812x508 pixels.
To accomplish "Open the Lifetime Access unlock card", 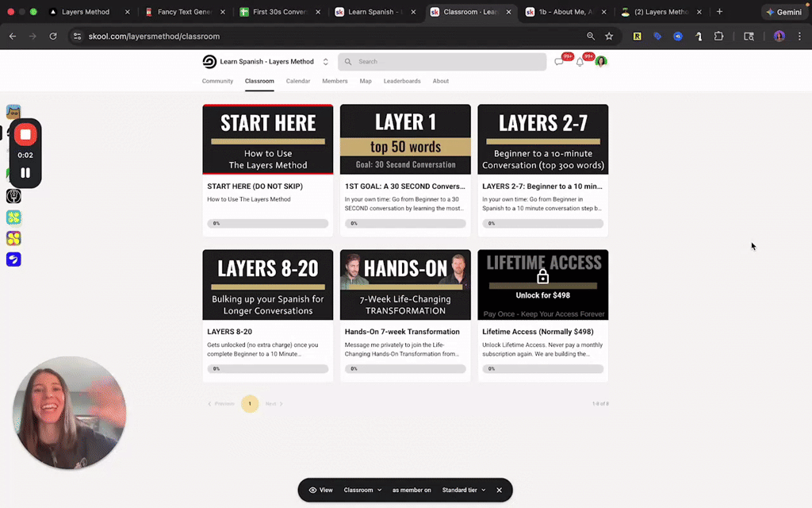I will (x=542, y=284).
